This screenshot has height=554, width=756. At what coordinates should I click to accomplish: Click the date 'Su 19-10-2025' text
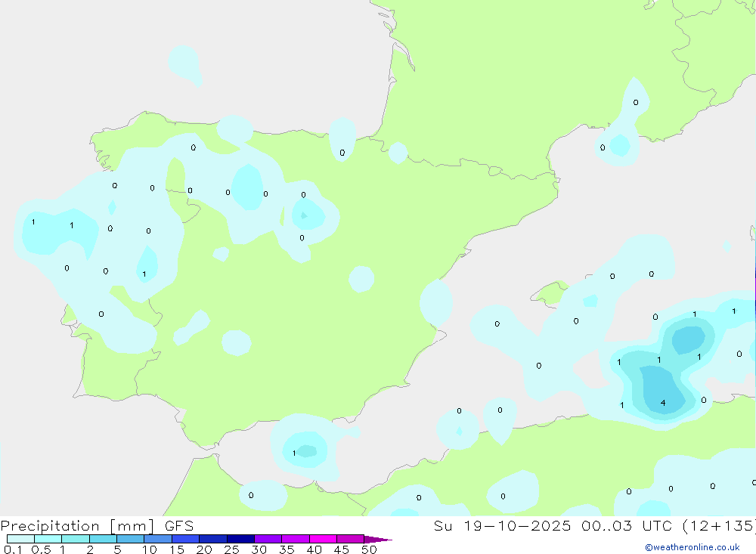tap(502, 525)
